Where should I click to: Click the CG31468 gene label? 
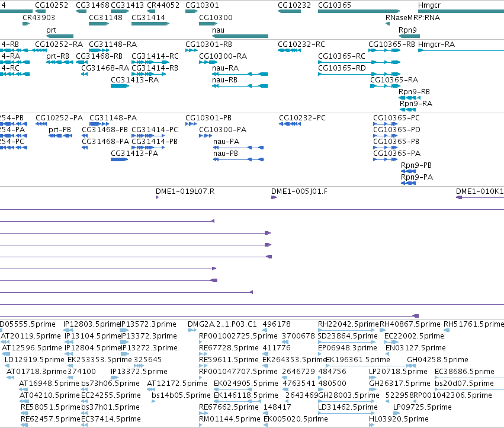92,5
